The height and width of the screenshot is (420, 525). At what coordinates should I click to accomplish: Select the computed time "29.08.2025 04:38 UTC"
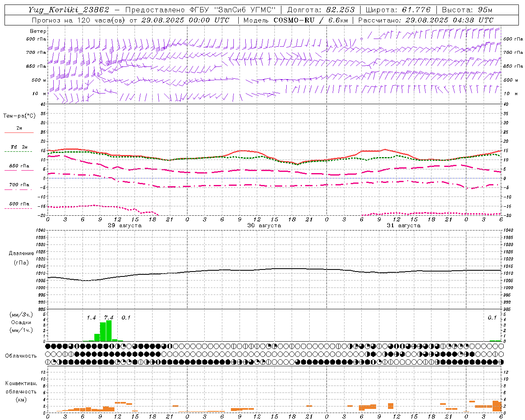[450, 20]
